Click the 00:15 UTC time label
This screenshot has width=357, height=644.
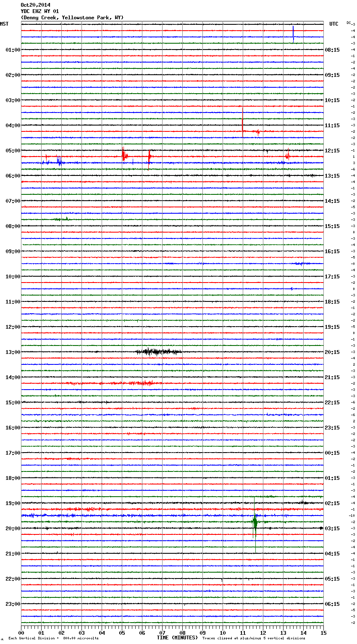pyautogui.click(x=332, y=453)
